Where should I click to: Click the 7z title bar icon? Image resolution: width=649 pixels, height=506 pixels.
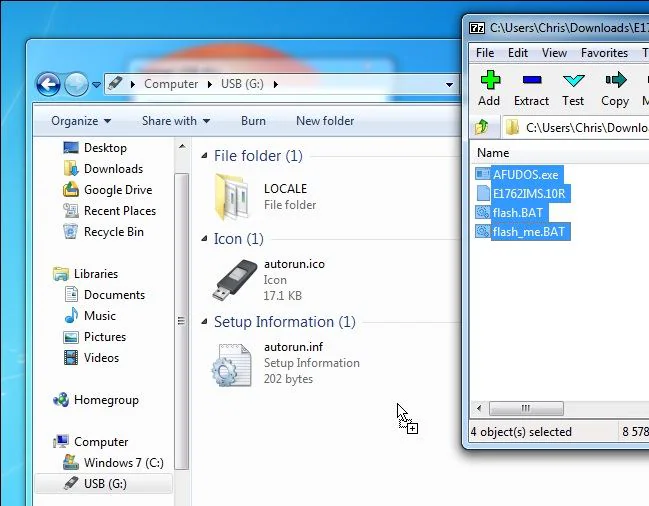click(x=477, y=28)
